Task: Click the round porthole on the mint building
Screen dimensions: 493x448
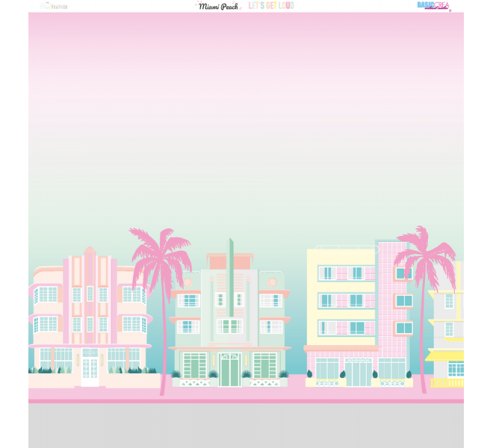Action: coord(272,282)
